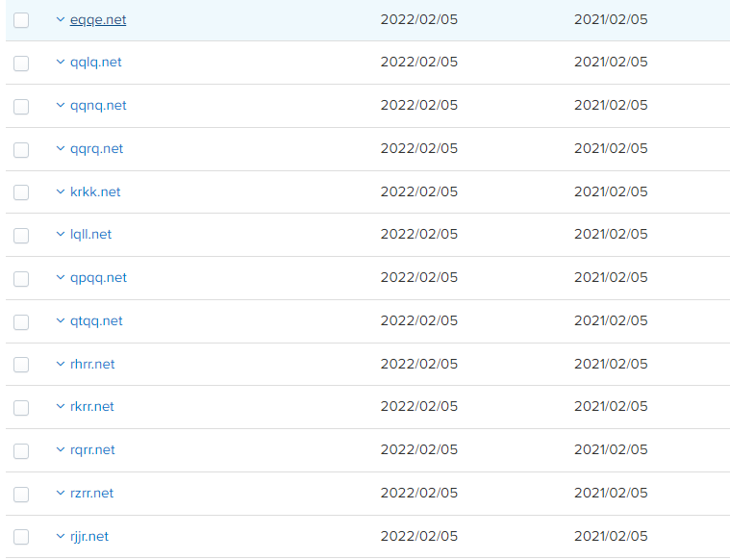Image resolution: width=730 pixels, height=560 pixels.
Task: Open the chevron beside qqrq.net
Action: tap(60, 148)
